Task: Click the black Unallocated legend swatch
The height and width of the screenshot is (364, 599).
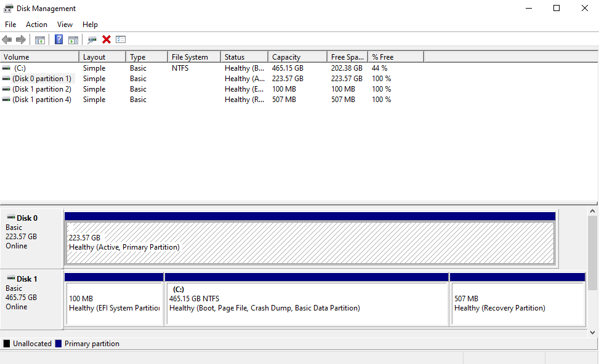Action: click(x=7, y=343)
